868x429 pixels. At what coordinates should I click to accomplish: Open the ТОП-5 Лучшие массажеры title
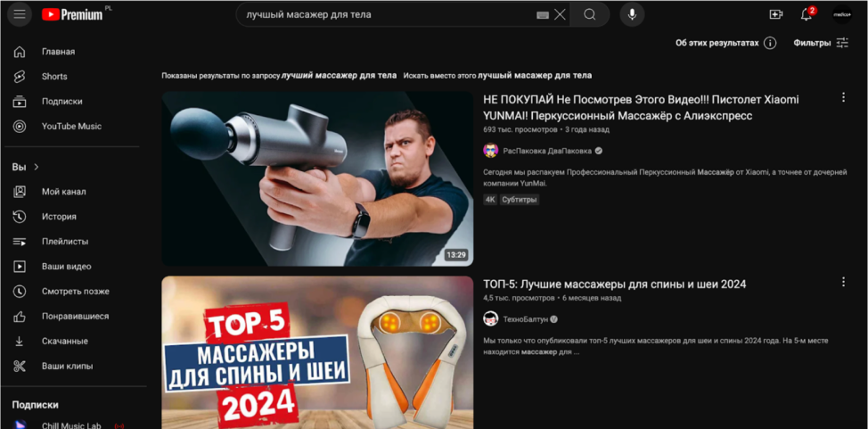pos(615,285)
